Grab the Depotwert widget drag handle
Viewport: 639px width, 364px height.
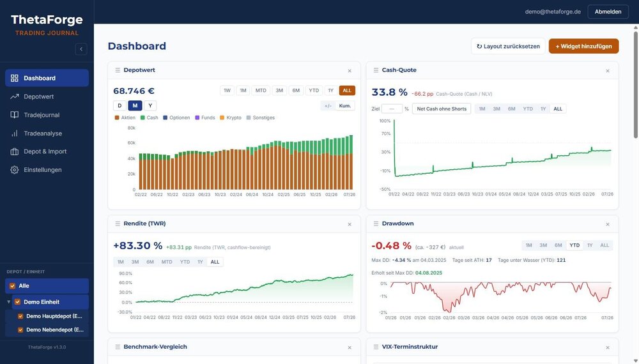(118, 70)
